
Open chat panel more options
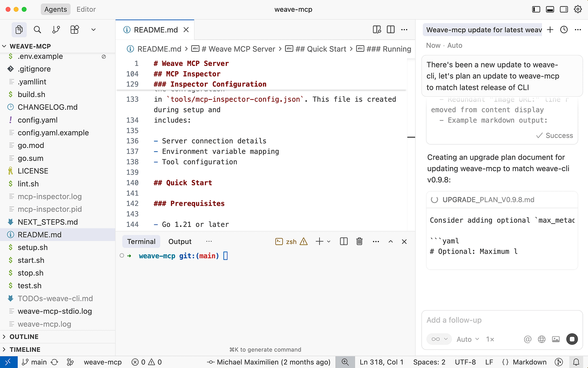(x=578, y=30)
